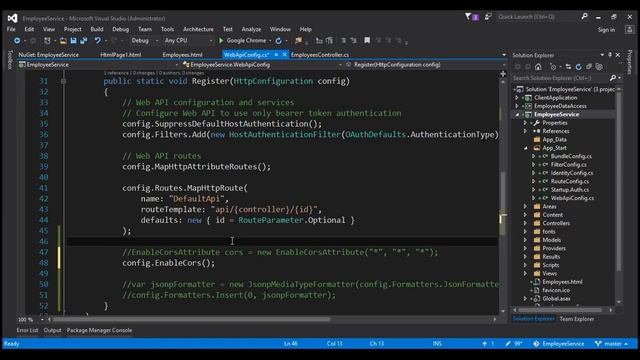Open the Google Chrome browser dropdown arrow
This screenshot has width=640, height=360.
point(270,40)
